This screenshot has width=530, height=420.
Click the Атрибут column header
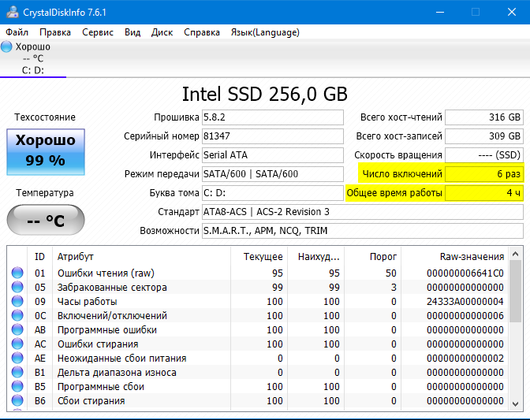(142, 257)
